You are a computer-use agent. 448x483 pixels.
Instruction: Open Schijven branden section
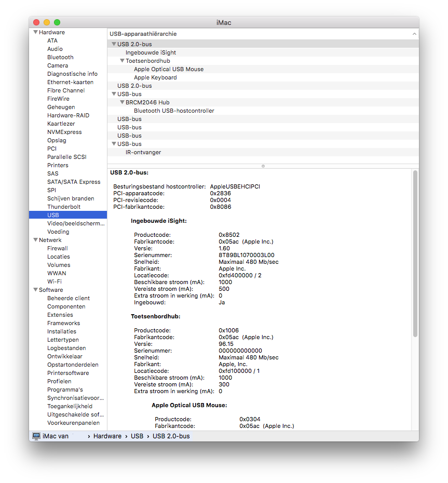71,199
